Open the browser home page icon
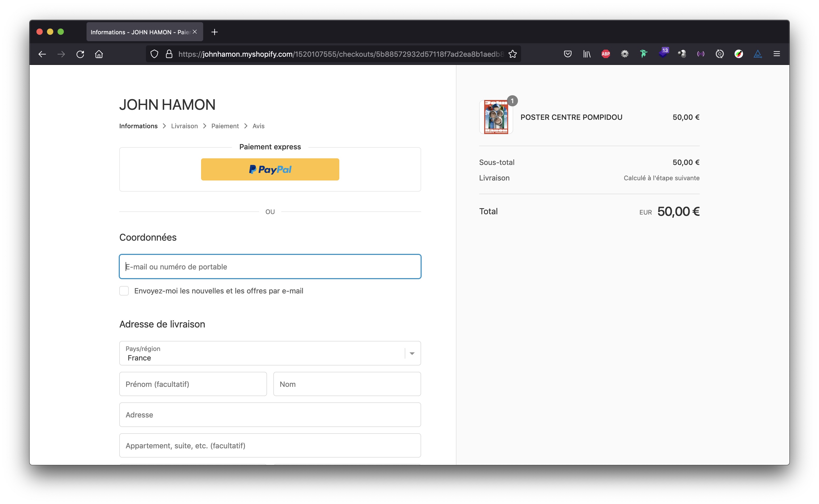Screen dimensions: 819x504 pyautogui.click(x=99, y=54)
